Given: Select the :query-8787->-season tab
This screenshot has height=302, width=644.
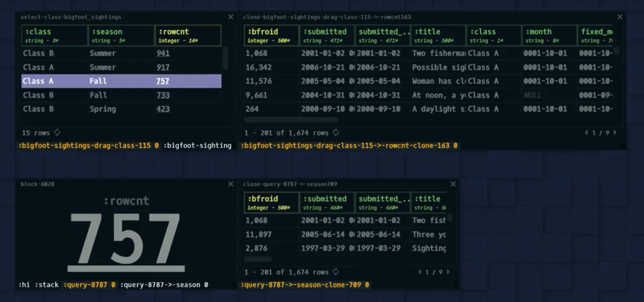Looking at the screenshot, I should tap(164, 285).
